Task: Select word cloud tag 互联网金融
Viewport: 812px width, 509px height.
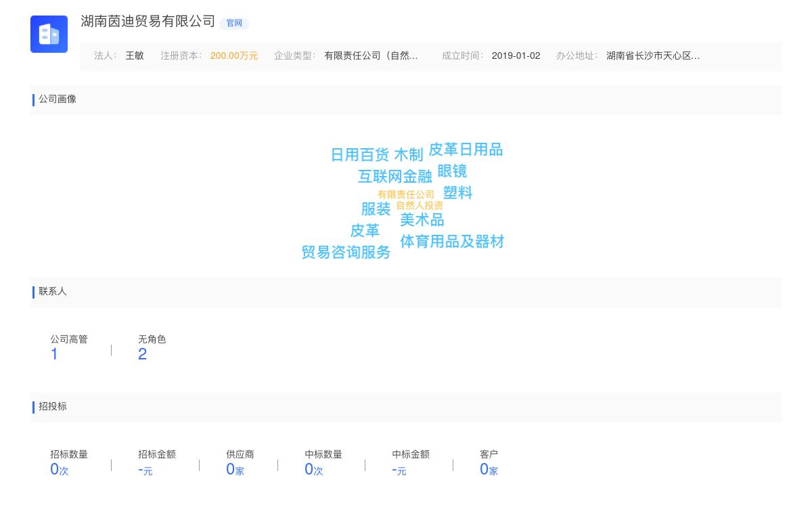Action: point(395,177)
